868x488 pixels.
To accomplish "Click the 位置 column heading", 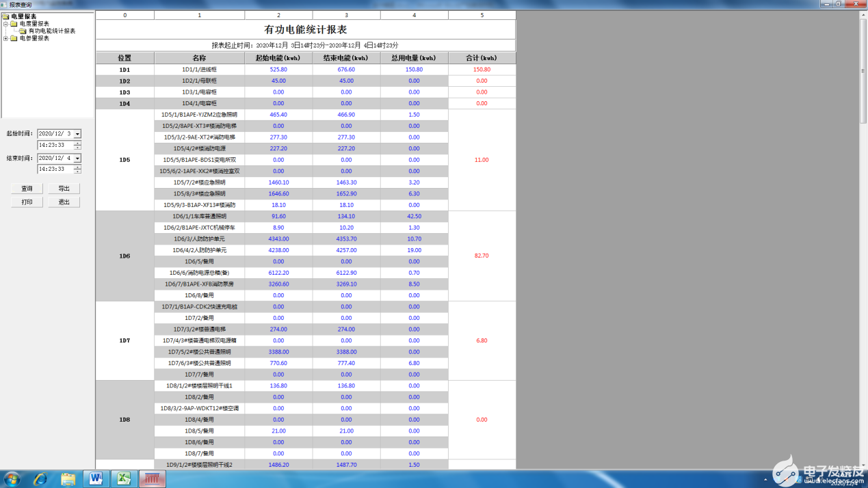I will click(x=124, y=58).
